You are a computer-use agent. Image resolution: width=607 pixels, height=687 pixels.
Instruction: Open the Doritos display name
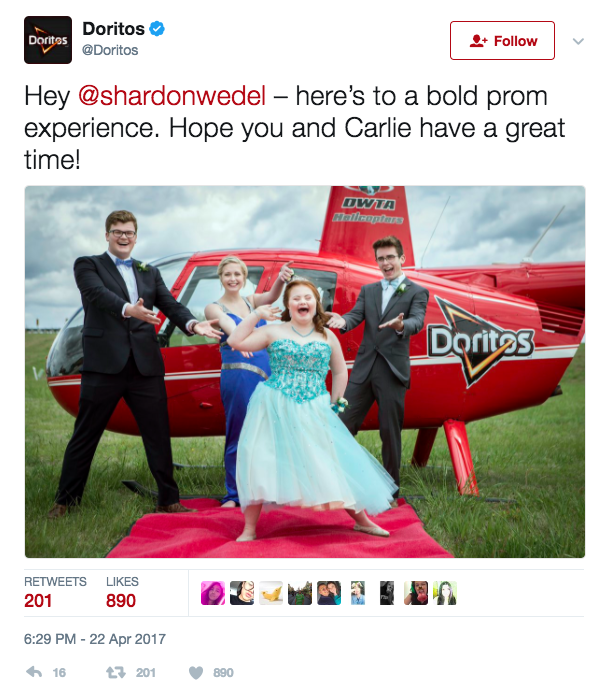114,29
